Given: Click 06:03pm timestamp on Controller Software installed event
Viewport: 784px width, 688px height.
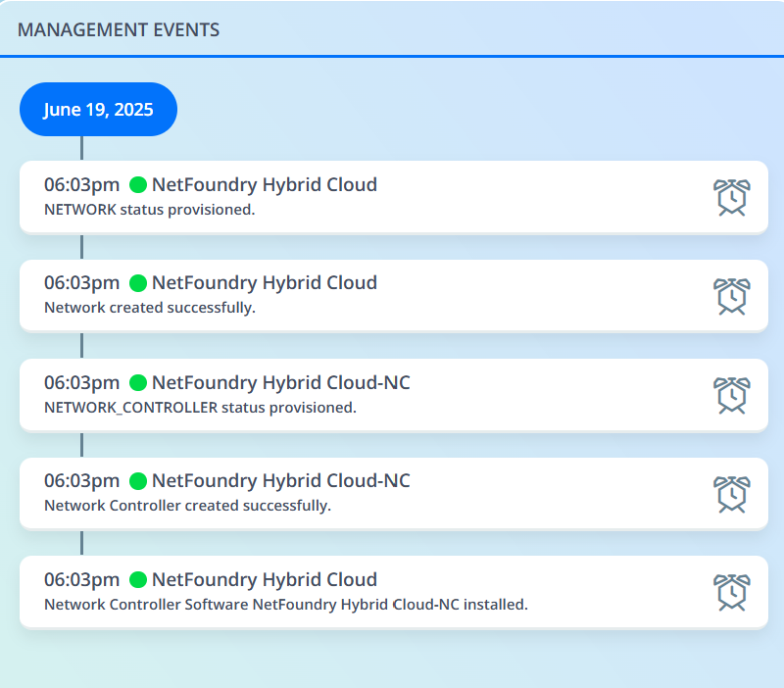Looking at the screenshot, I should point(82,580).
